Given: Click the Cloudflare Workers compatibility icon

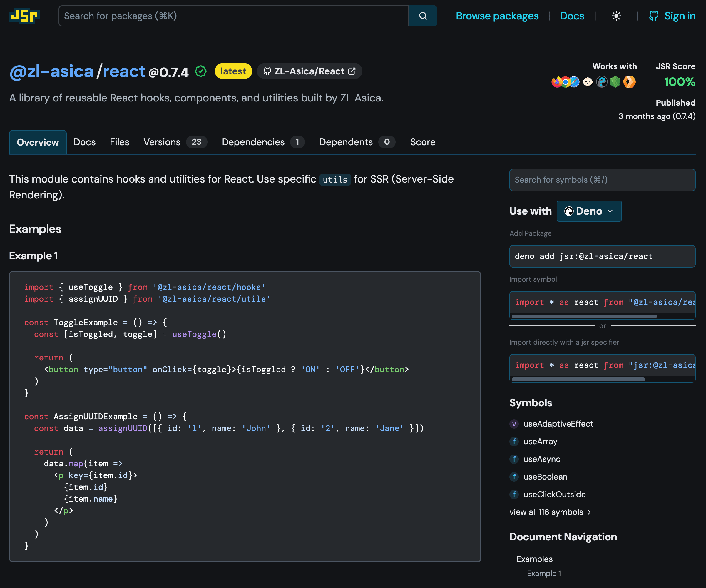Looking at the screenshot, I should click(629, 82).
